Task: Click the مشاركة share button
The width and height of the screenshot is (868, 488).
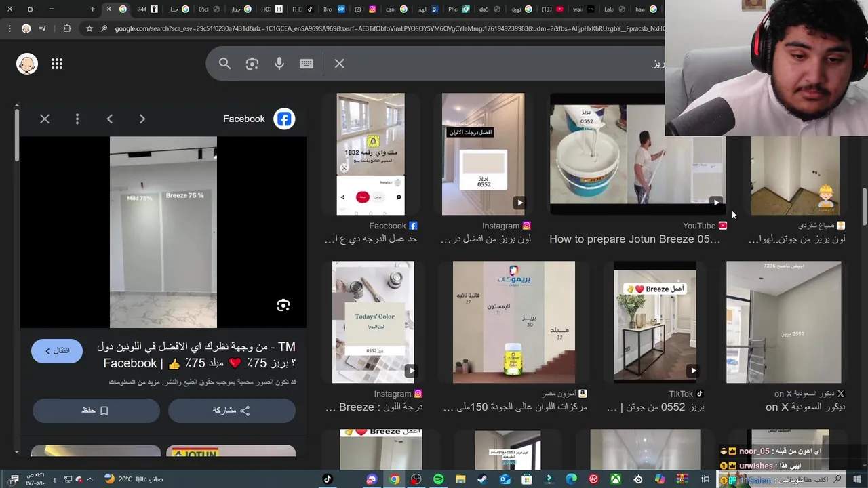Action: click(232, 410)
